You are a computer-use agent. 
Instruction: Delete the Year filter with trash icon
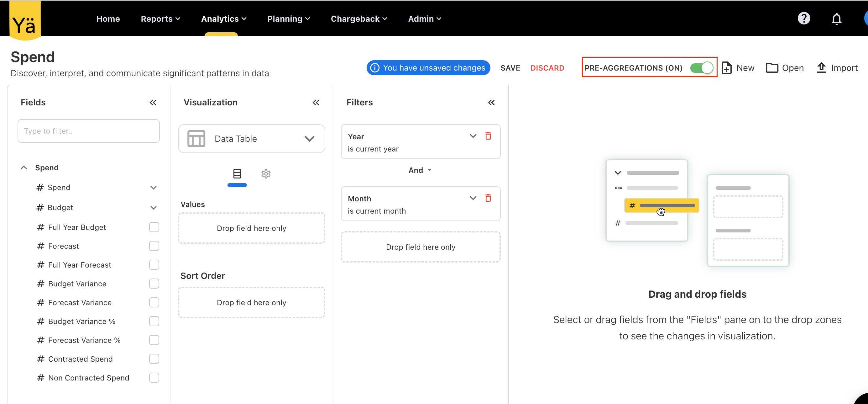(x=488, y=136)
